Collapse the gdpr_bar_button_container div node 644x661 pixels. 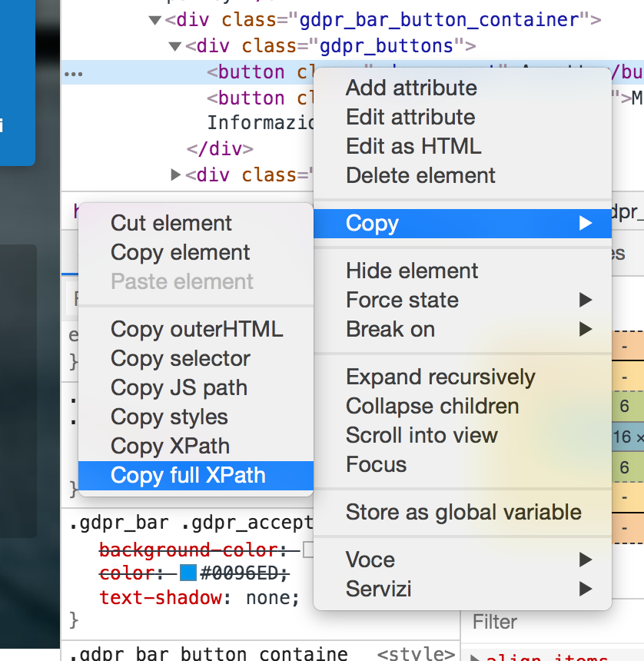pyautogui.click(x=155, y=20)
